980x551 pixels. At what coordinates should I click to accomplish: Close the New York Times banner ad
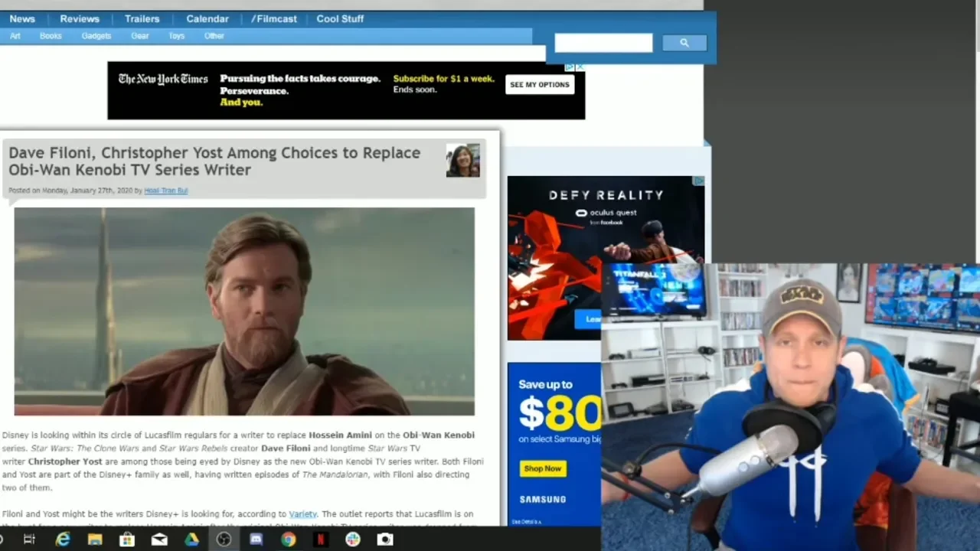[580, 67]
